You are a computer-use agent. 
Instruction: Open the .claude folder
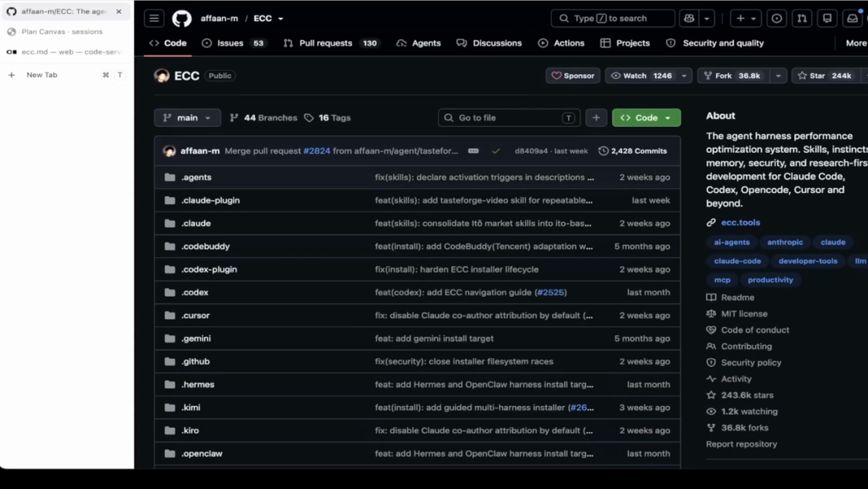(196, 224)
